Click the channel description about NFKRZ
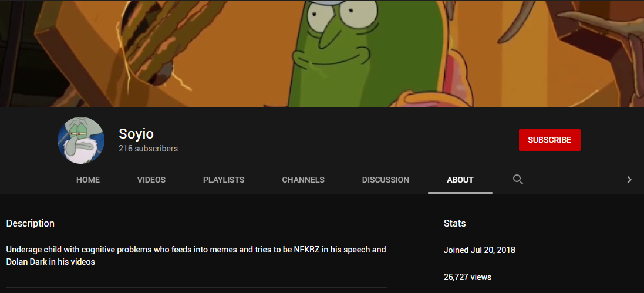 click(196, 255)
